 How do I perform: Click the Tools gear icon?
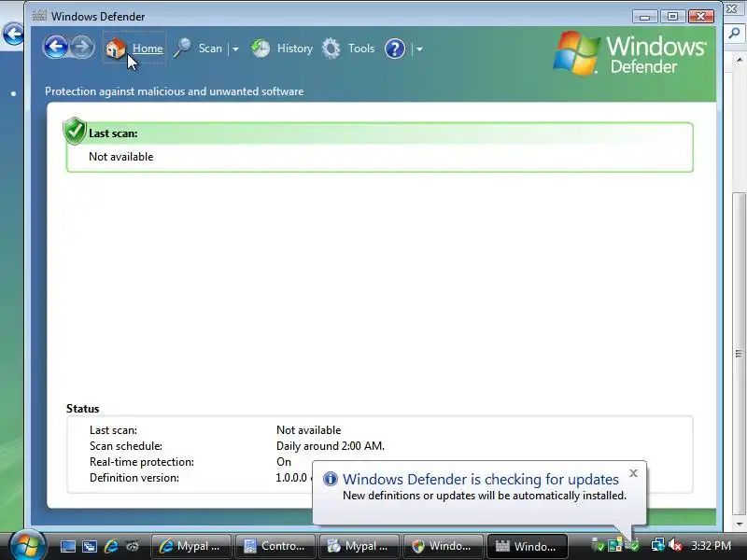coord(331,49)
